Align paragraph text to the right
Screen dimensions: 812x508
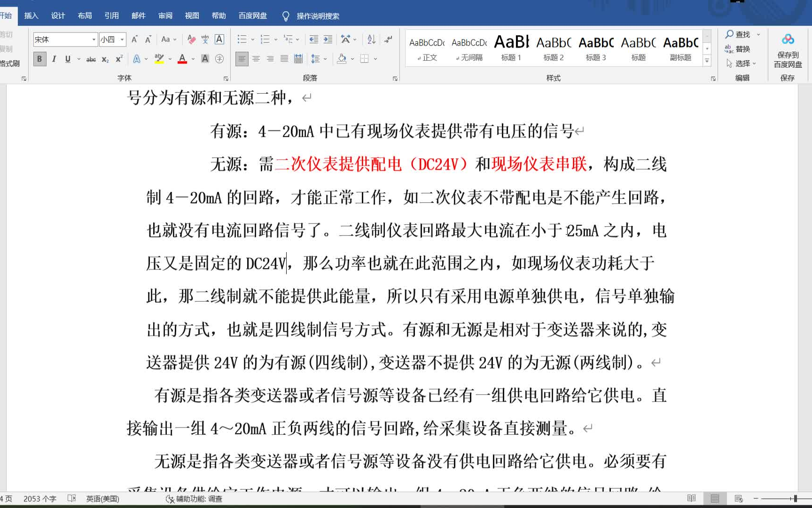[x=270, y=59]
